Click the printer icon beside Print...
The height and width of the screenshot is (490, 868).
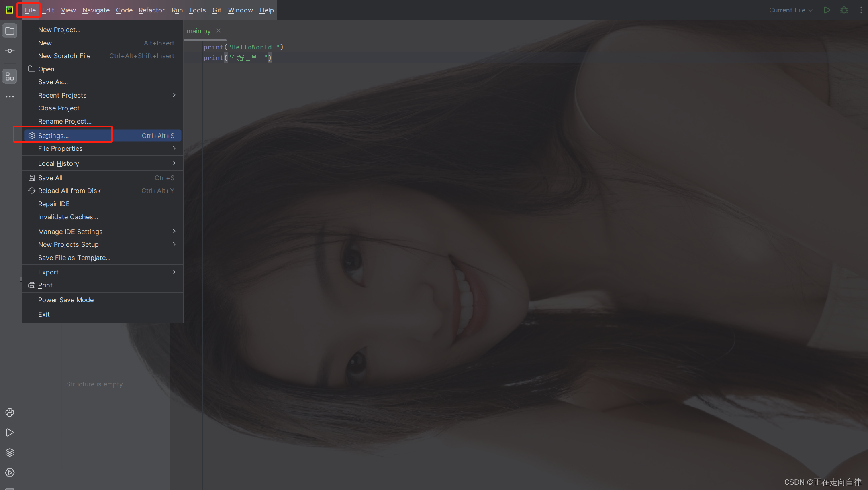(x=32, y=285)
